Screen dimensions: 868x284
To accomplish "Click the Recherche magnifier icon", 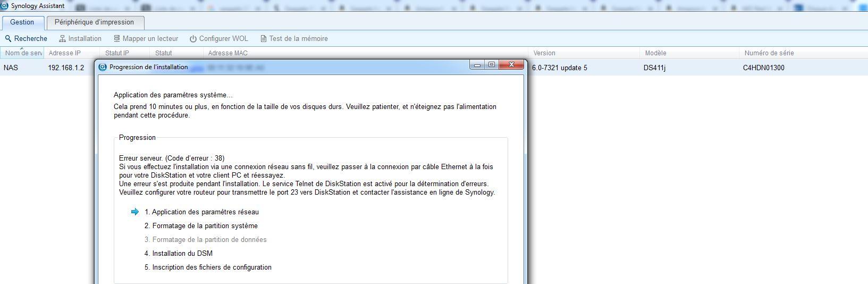I will (8, 39).
